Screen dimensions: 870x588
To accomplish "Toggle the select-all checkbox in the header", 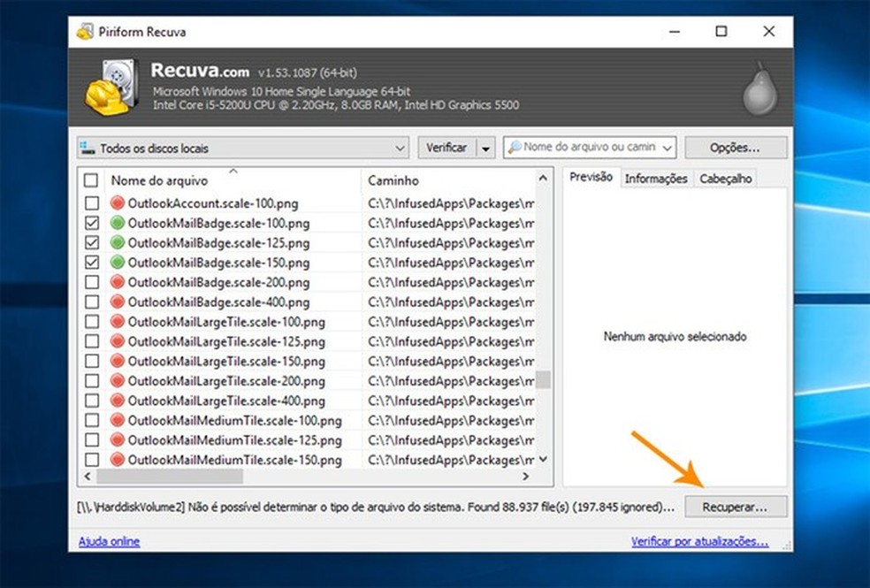I will point(91,180).
